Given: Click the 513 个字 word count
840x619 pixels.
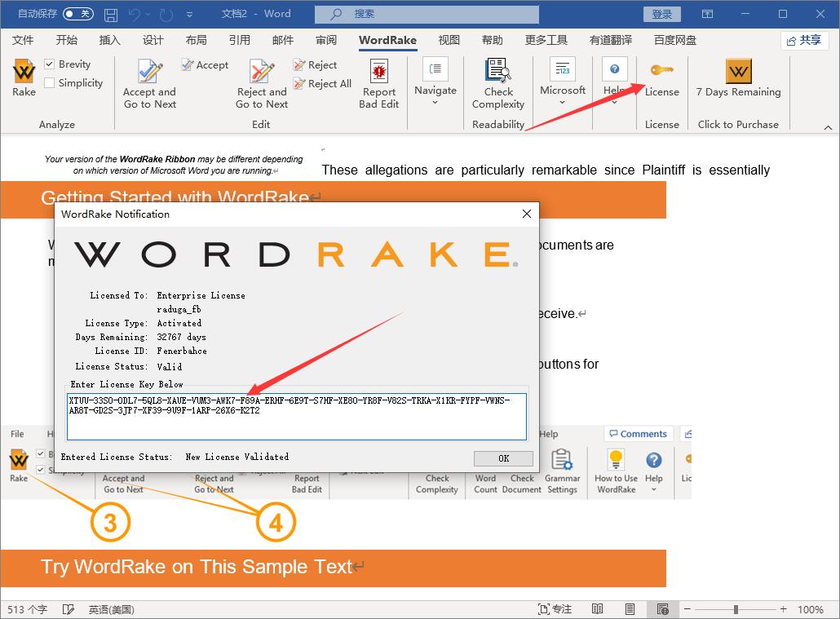Looking at the screenshot, I should tap(28, 609).
